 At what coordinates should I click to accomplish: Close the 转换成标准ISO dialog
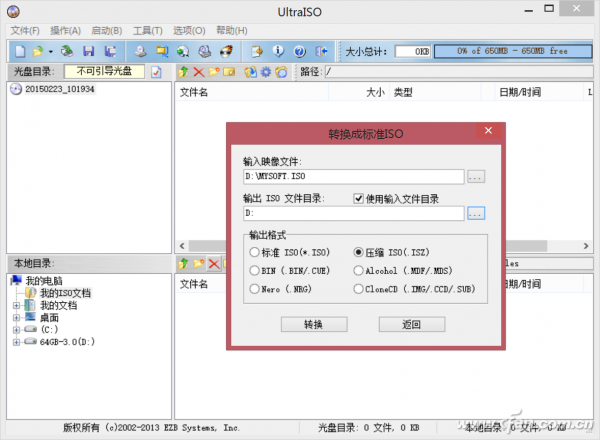tap(489, 130)
